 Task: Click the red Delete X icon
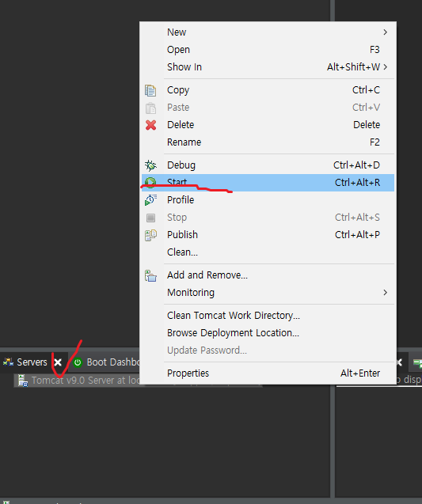pos(150,125)
